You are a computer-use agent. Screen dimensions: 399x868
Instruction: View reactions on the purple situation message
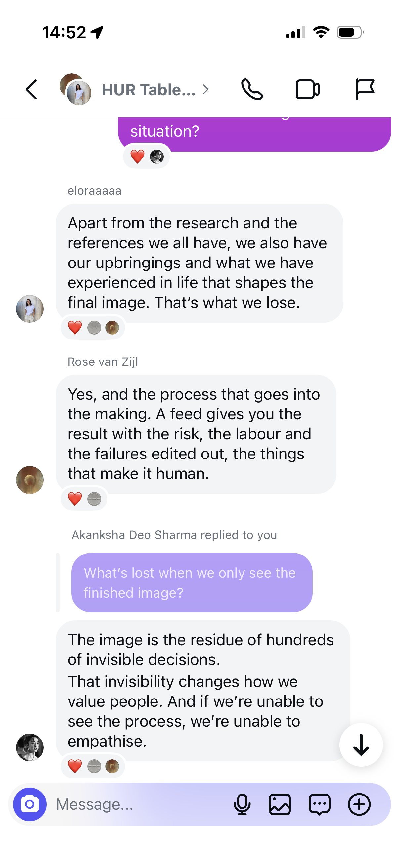tap(147, 156)
